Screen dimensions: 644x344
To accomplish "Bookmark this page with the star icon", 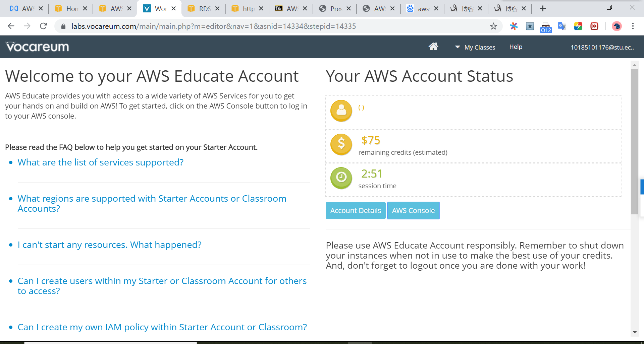I will [493, 26].
